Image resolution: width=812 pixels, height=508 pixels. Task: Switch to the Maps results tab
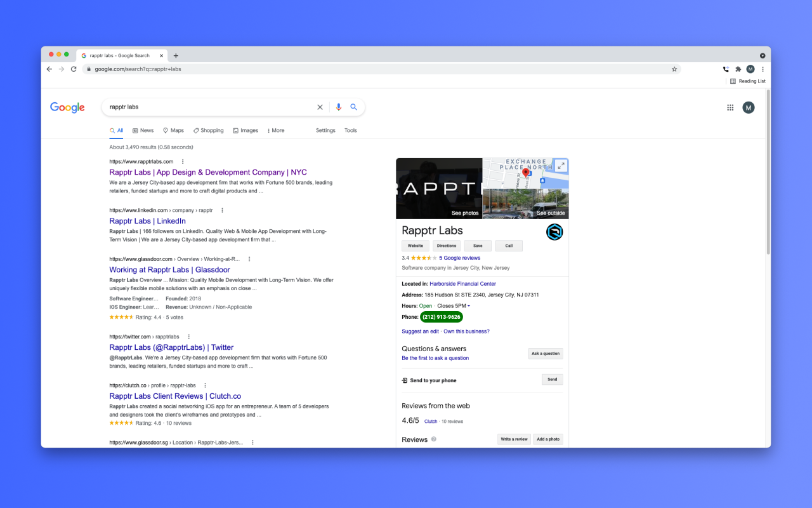[173, 131]
